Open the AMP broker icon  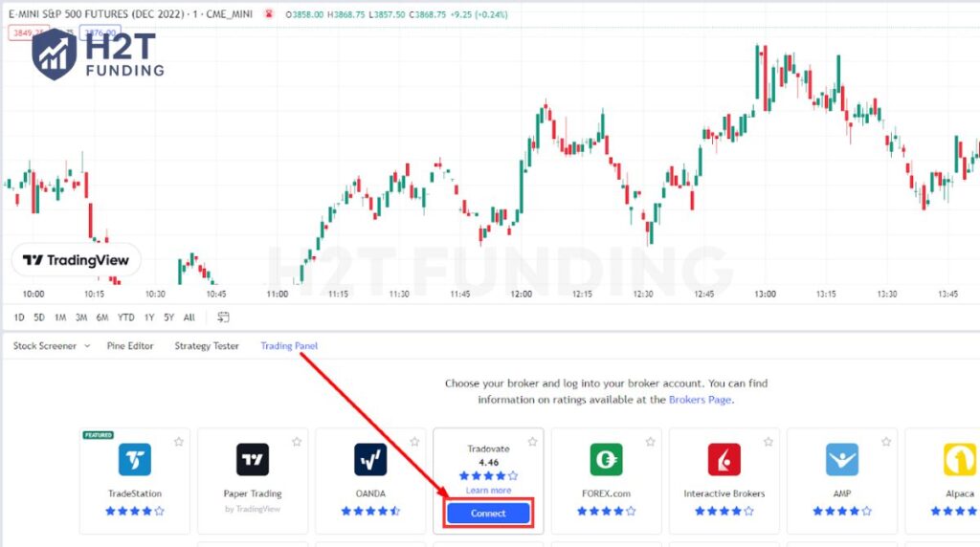(842, 459)
